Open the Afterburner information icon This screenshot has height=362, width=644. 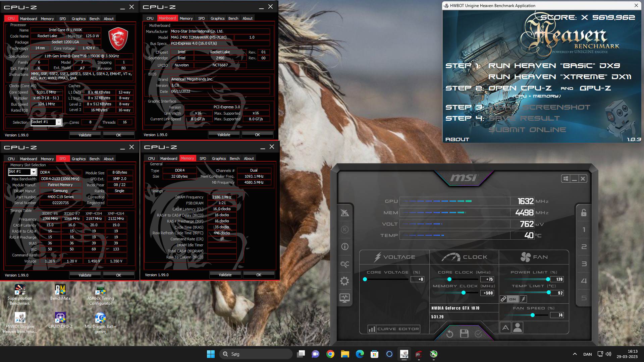point(344,247)
